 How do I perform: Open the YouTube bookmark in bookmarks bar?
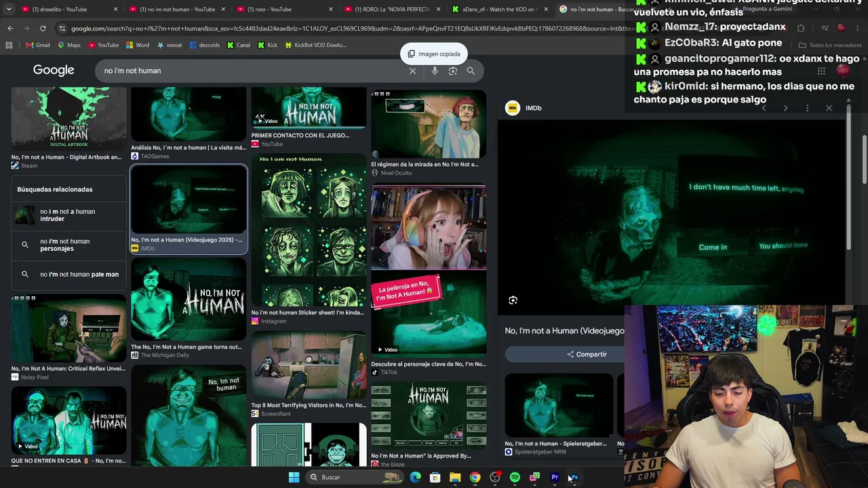click(103, 45)
